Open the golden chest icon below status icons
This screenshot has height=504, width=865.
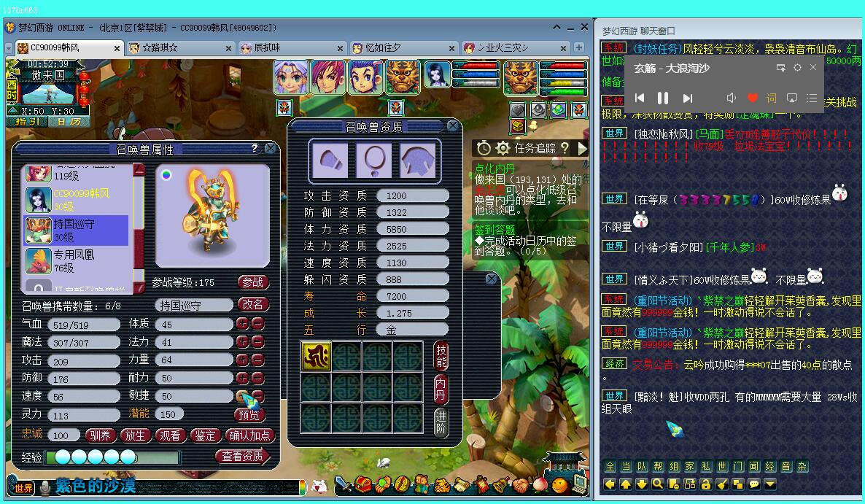click(x=517, y=127)
